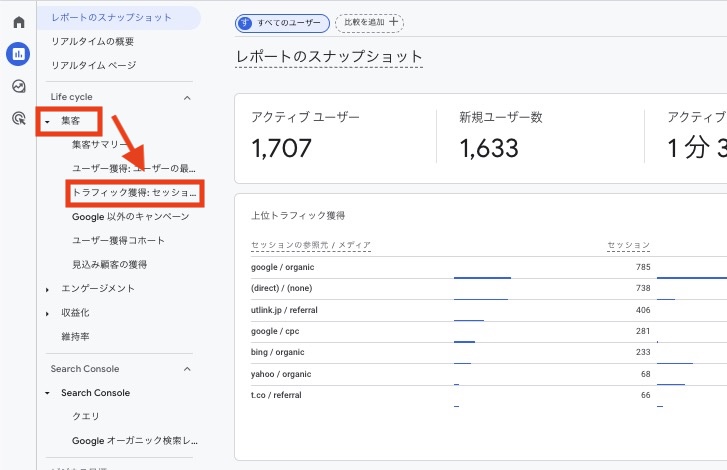
Task: Click the google / organic row
Action: pos(282,267)
